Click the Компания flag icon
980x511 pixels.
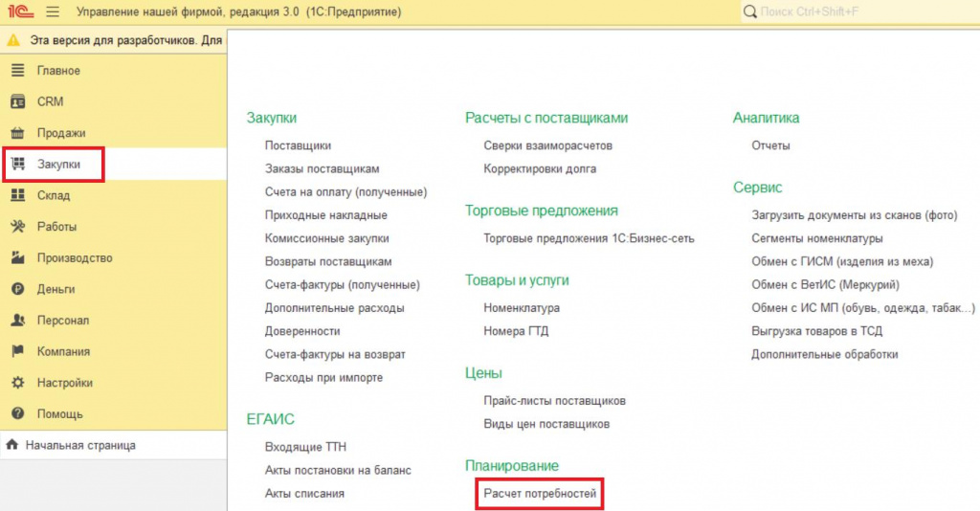18,352
